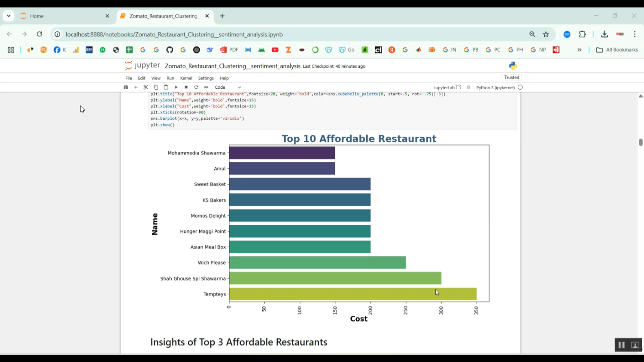Close the Home browser tab
Screen dimensions: 644x362
point(107,16)
